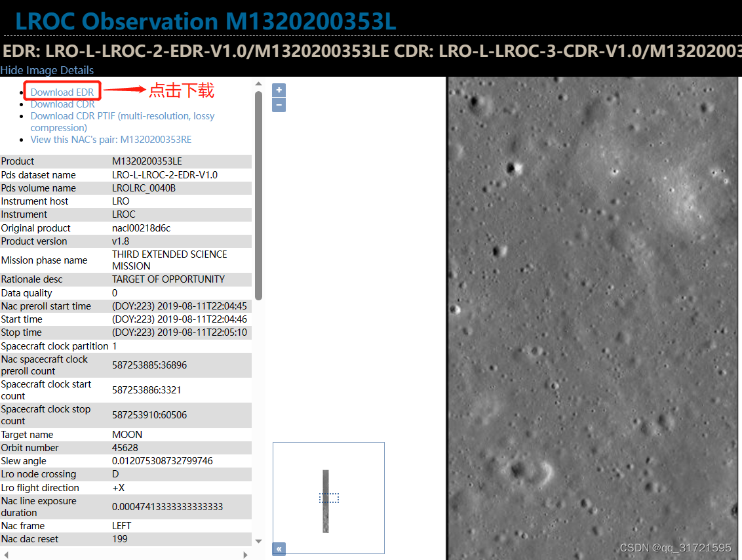The width and height of the screenshot is (742, 560).
Task: Select Nac line exposure duration value
Action: pyautogui.click(x=167, y=507)
